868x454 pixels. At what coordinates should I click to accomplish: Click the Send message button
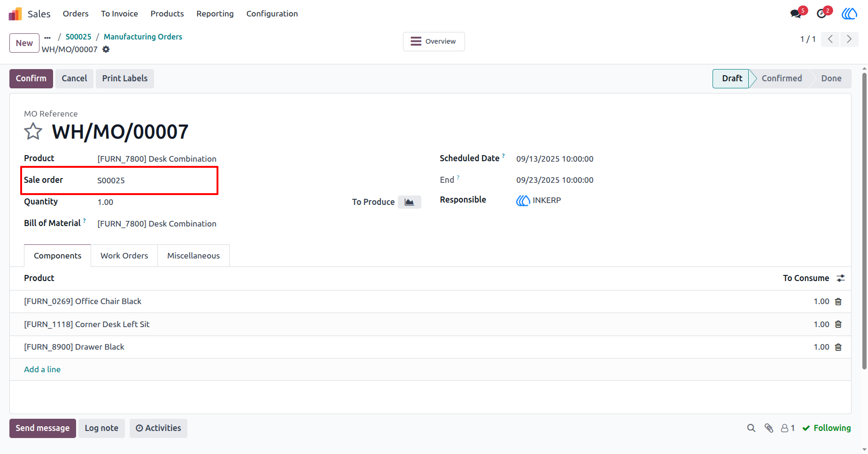click(43, 428)
